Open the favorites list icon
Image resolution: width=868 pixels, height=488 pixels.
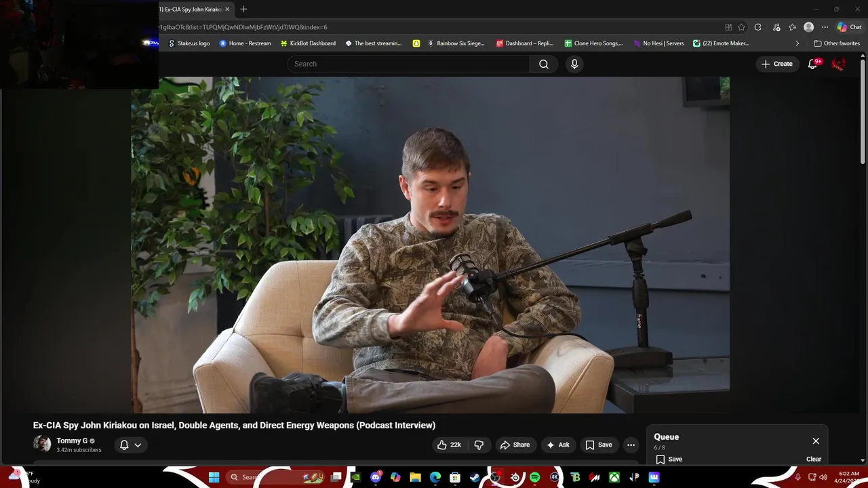pyautogui.click(x=792, y=27)
